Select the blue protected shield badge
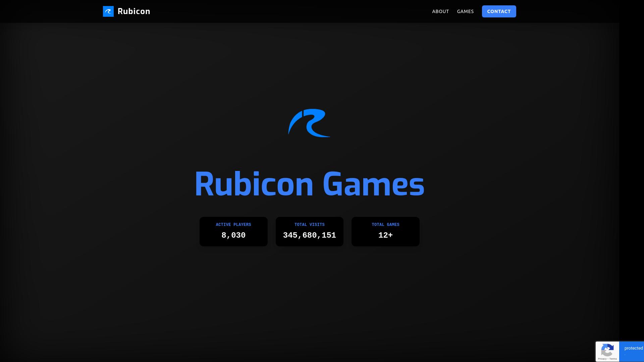 click(x=632, y=351)
